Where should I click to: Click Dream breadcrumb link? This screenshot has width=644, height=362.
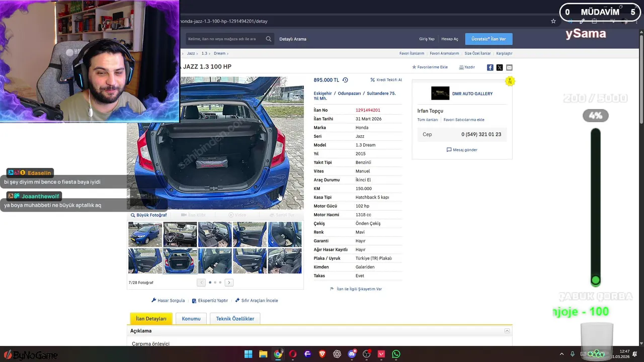[219, 53]
